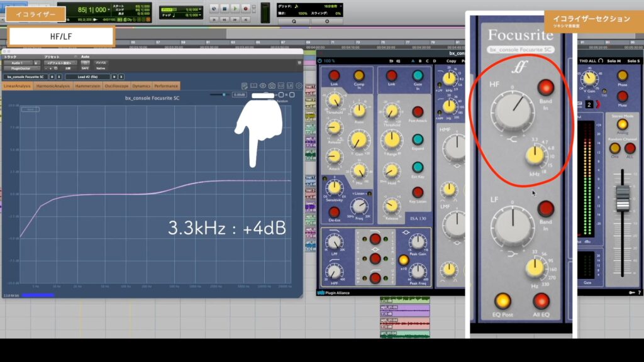This screenshot has height=362, width=644.
Task: Click the PluginDoctor camera snapshot icon
Action: pos(272,85)
